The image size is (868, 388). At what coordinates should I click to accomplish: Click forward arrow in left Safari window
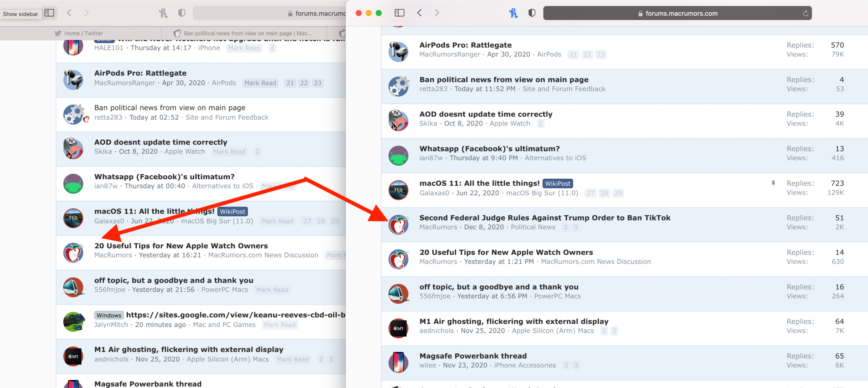(x=86, y=13)
